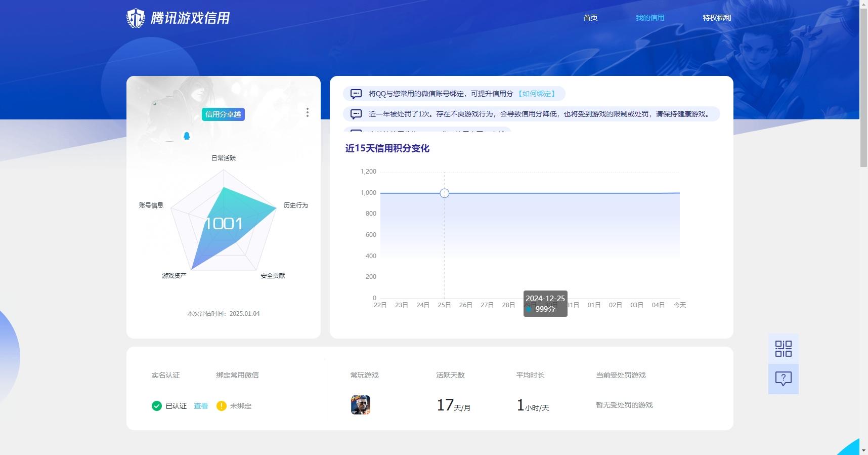Click the 历史行为 radar label
The height and width of the screenshot is (455, 868).
click(295, 205)
